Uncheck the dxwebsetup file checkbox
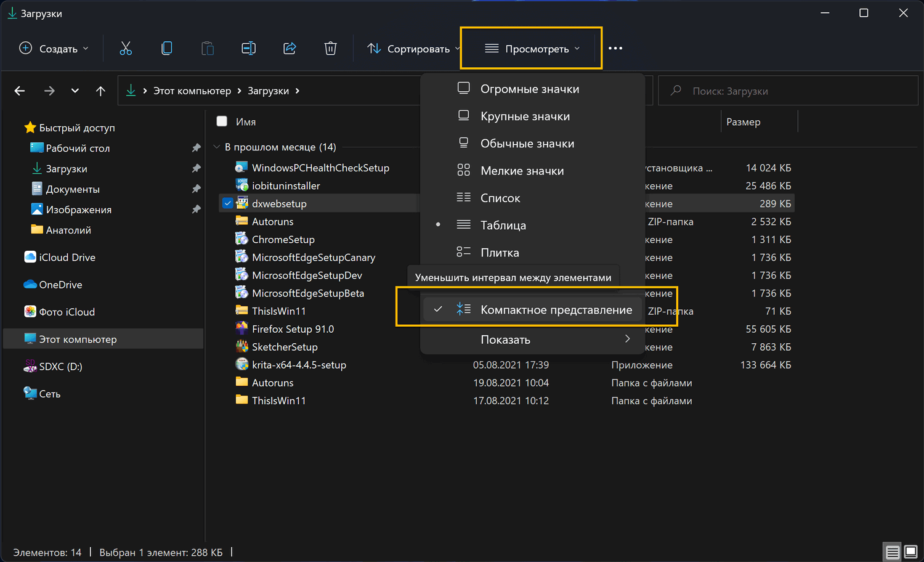 [228, 203]
